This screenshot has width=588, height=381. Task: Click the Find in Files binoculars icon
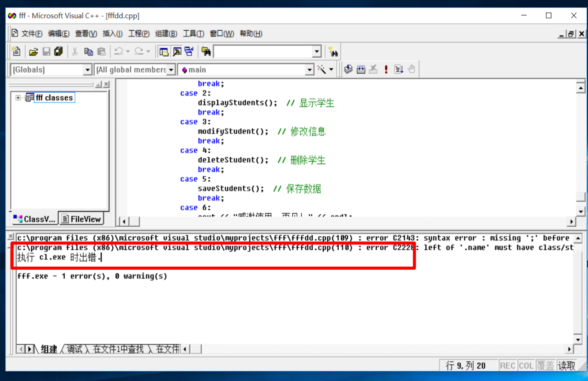(206, 52)
